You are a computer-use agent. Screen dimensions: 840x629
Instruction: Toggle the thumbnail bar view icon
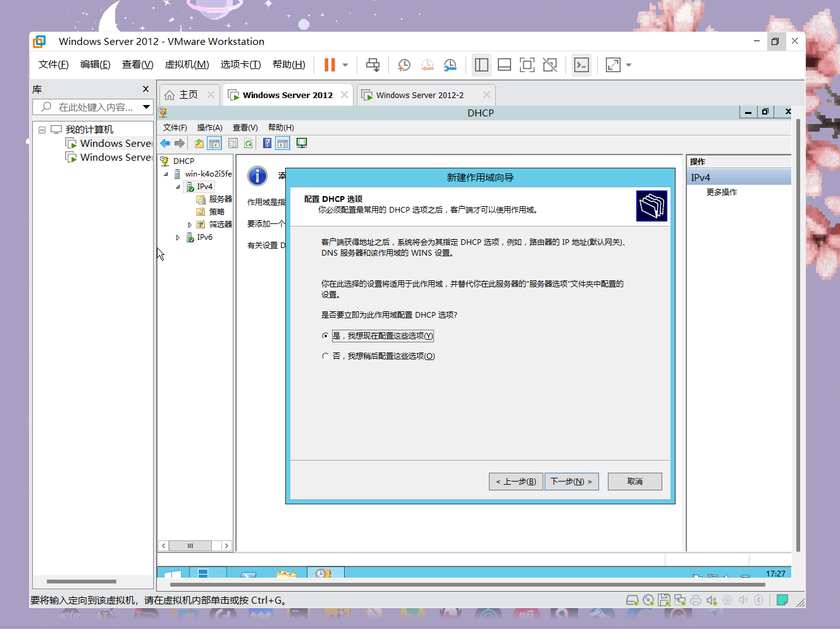pos(504,65)
